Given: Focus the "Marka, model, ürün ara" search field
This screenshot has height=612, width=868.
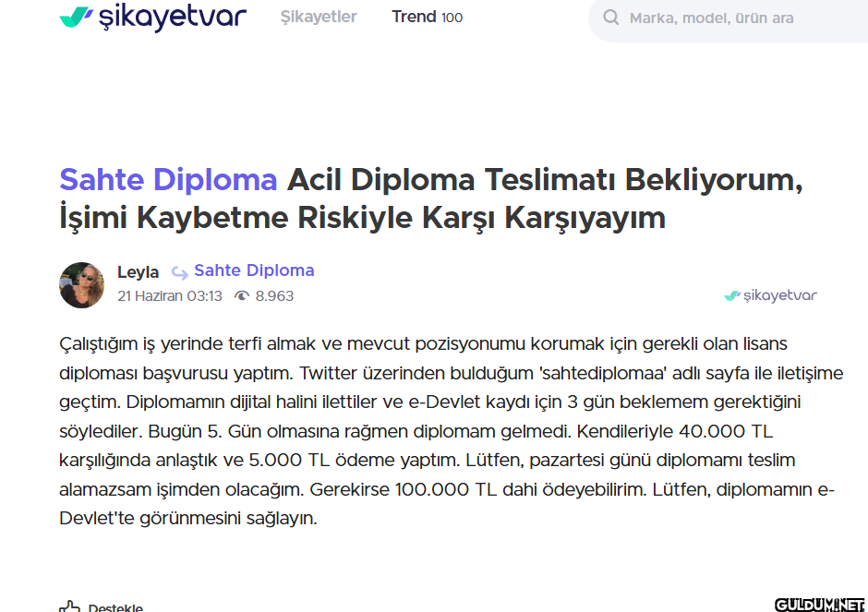Looking at the screenshot, I should (x=728, y=18).
